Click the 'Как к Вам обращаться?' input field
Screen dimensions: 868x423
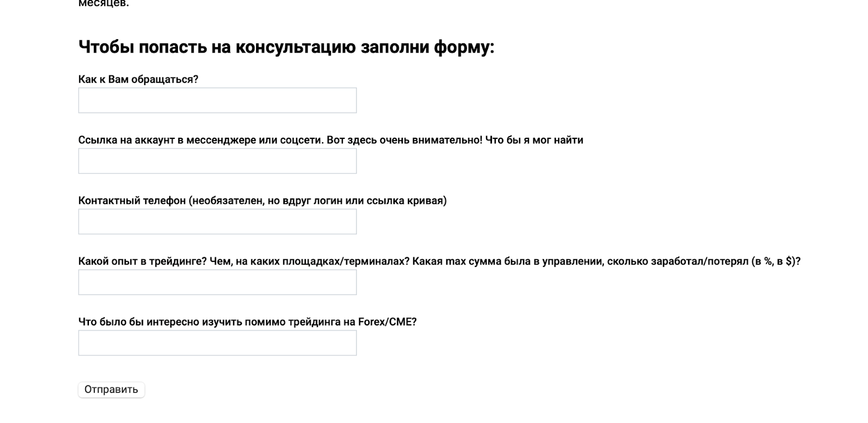tap(217, 100)
